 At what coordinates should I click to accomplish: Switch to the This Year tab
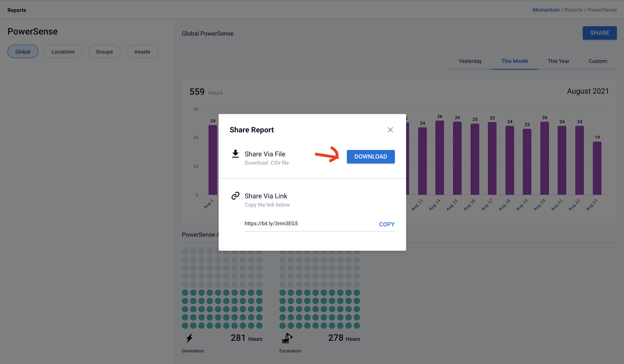tap(558, 61)
